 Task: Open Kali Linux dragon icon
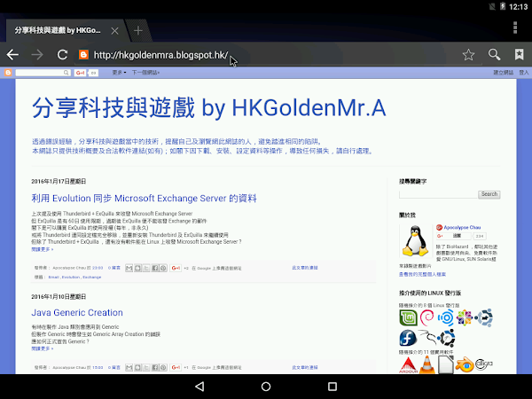426,337
